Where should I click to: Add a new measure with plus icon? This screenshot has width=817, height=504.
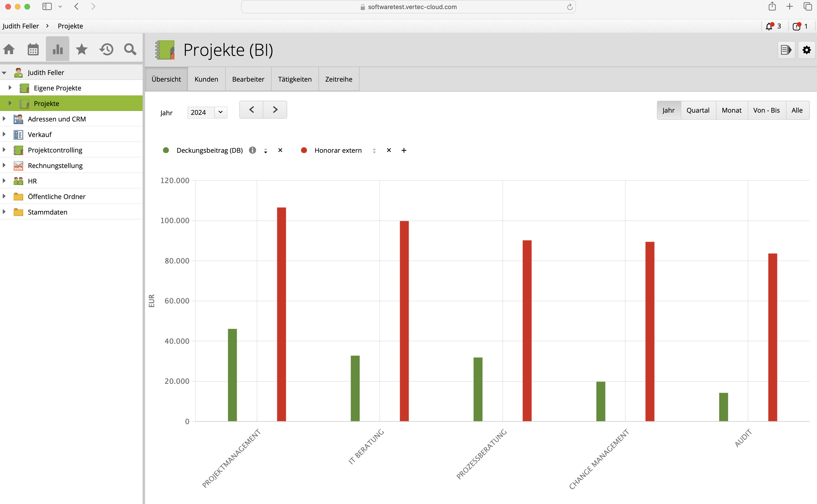tap(404, 150)
